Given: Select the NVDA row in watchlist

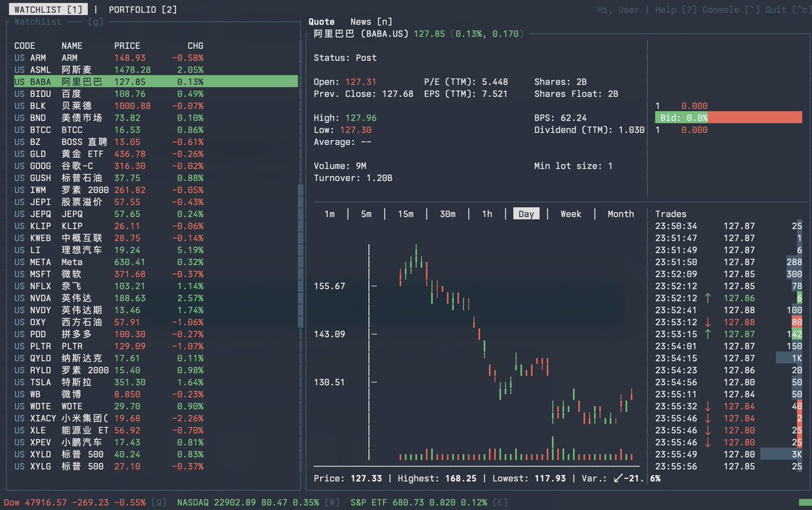Looking at the screenshot, I should [x=156, y=298].
